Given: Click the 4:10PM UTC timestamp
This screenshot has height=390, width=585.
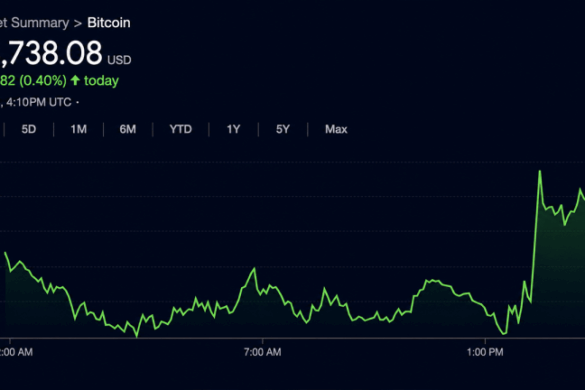Looking at the screenshot, I should [38, 102].
